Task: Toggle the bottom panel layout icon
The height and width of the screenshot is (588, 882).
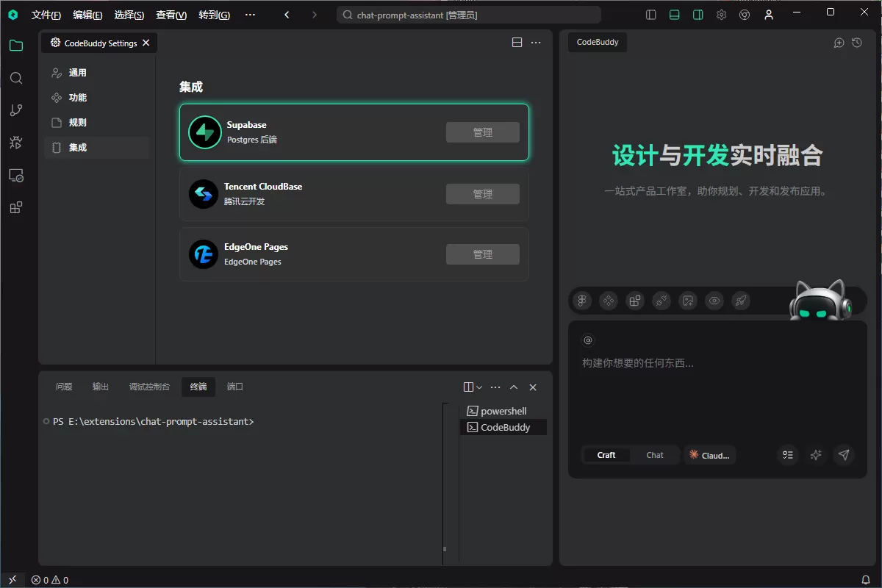Action: pyautogui.click(x=674, y=15)
